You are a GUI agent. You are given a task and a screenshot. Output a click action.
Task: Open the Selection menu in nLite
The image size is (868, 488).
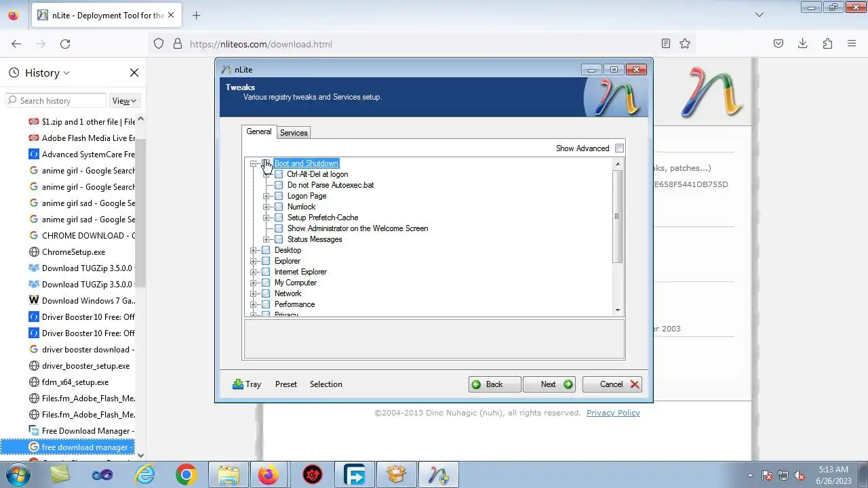coord(326,384)
